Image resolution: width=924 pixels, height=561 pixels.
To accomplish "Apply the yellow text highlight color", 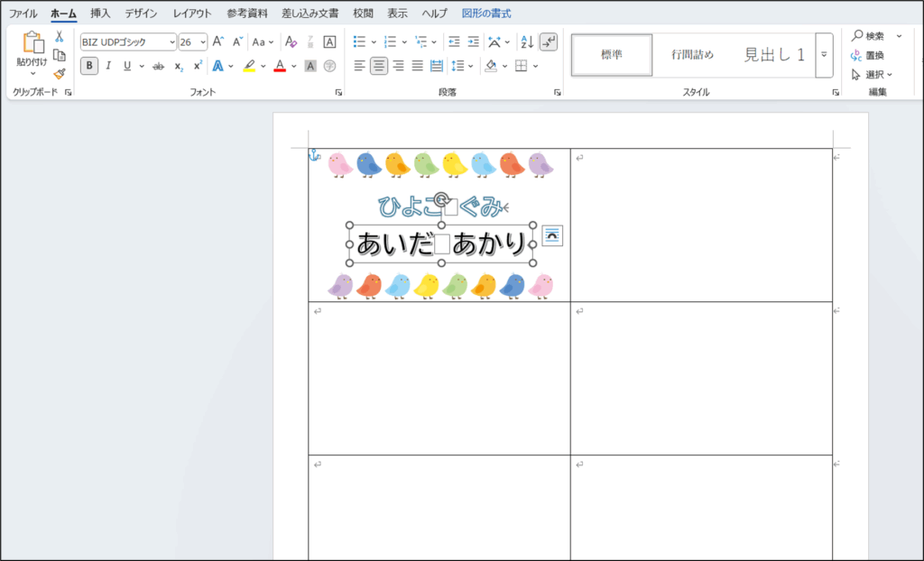I will [249, 66].
